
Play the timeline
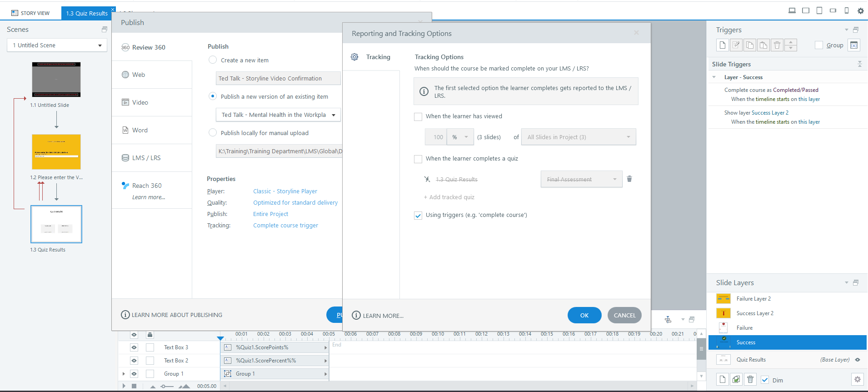coord(124,386)
